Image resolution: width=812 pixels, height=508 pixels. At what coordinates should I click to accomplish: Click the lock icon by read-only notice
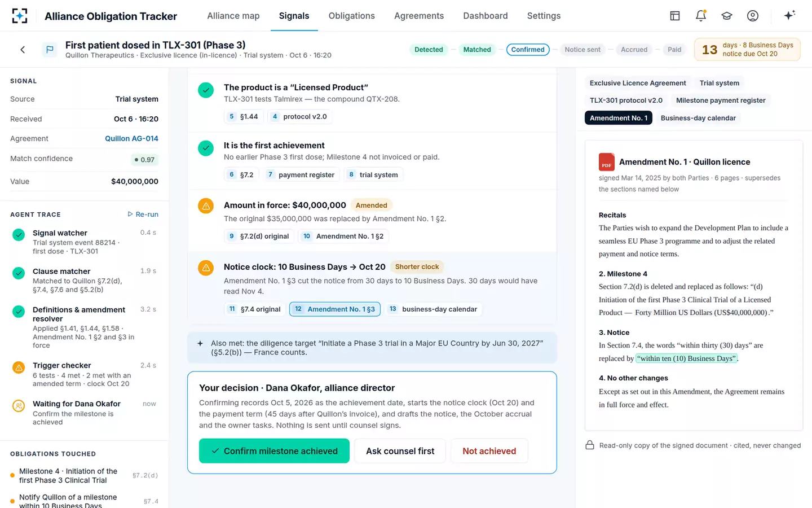(x=590, y=445)
